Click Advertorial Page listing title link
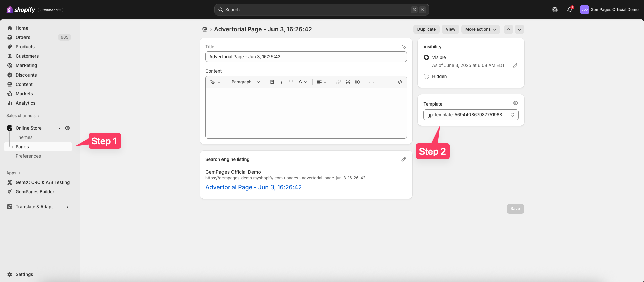Image resolution: width=644 pixels, height=282 pixels. coord(253,187)
